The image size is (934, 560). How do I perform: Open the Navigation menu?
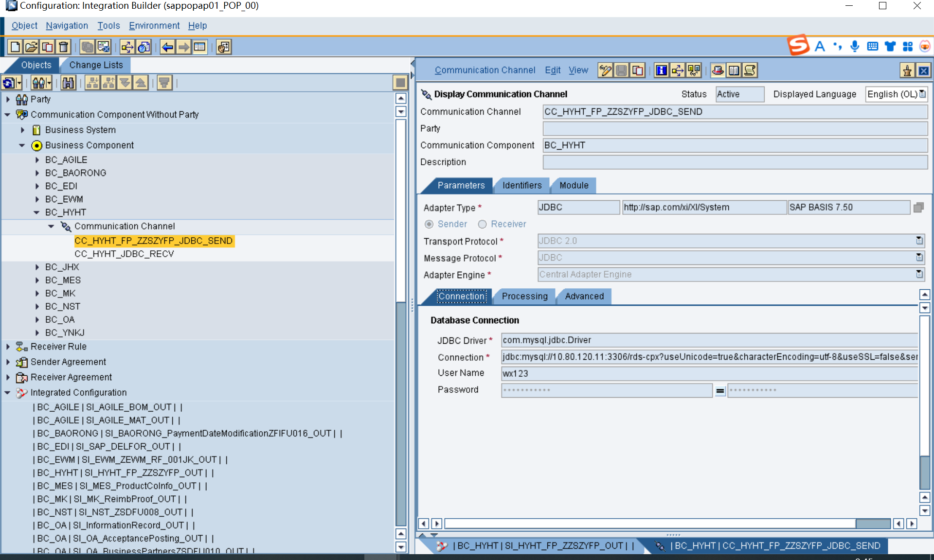[x=67, y=25]
